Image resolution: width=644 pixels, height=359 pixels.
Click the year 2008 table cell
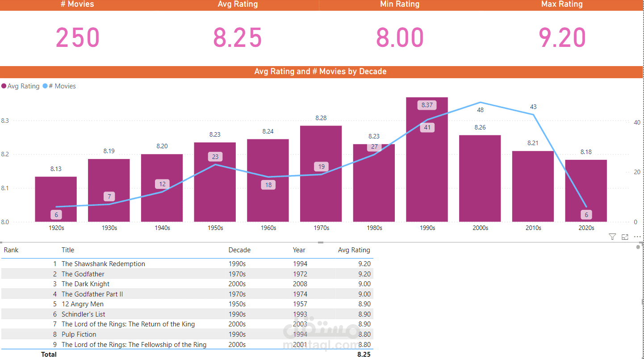(x=300, y=284)
